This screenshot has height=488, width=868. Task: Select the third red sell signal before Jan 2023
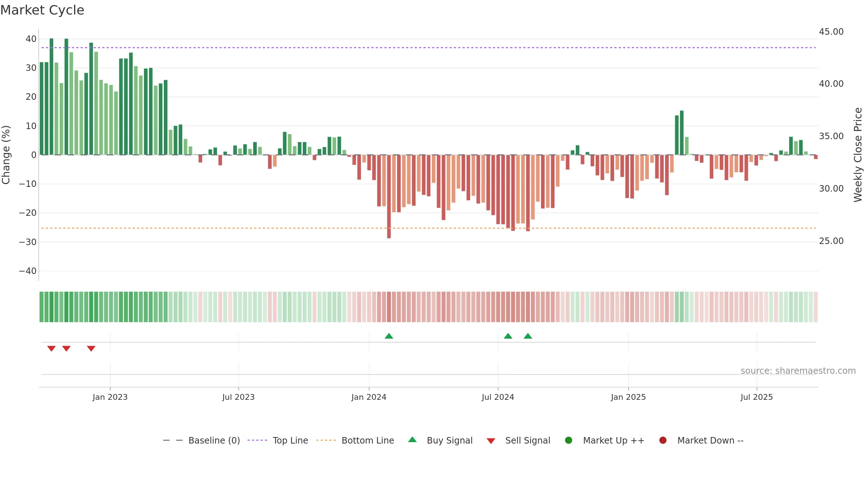pyautogui.click(x=91, y=348)
